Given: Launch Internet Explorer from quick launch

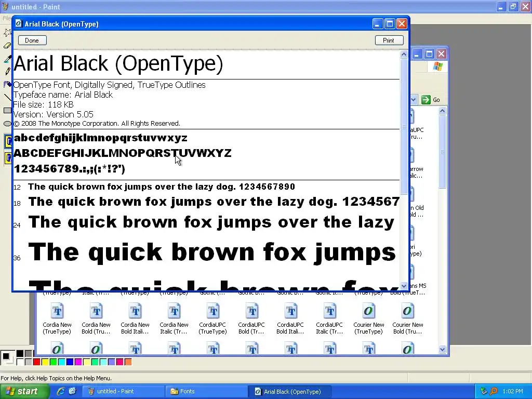Looking at the screenshot, I should tap(61, 391).
